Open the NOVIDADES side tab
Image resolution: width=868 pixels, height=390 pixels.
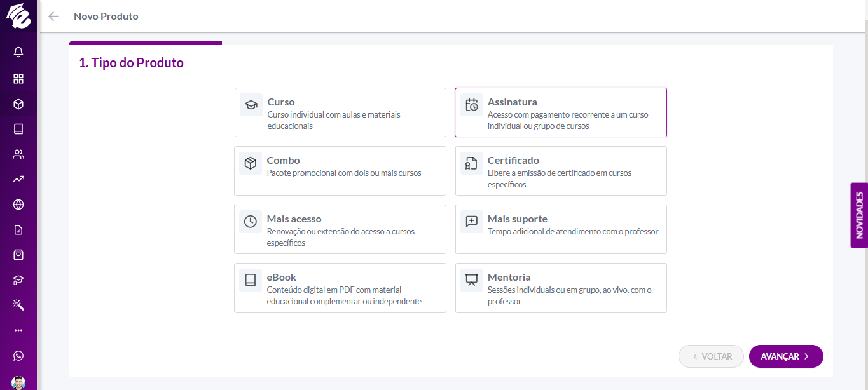pyautogui.click(x=859, y=215)
